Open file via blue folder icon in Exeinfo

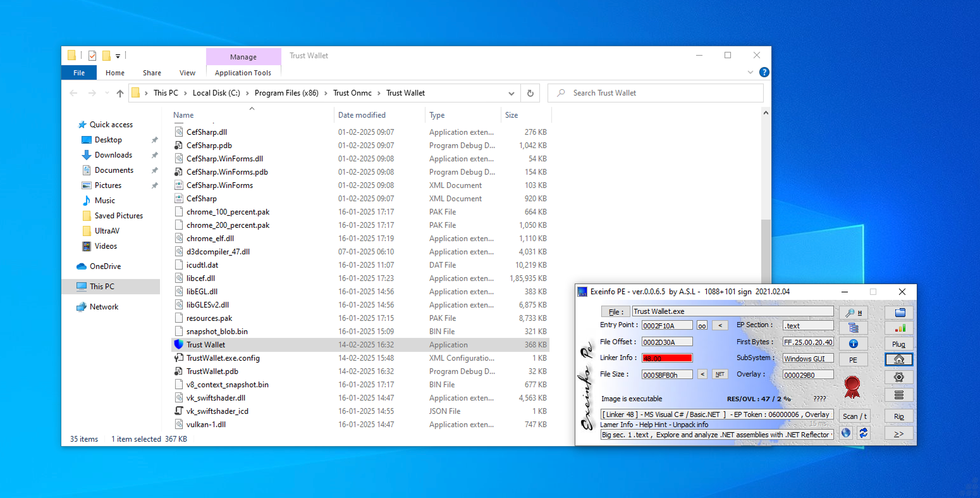tap(899, 312)
